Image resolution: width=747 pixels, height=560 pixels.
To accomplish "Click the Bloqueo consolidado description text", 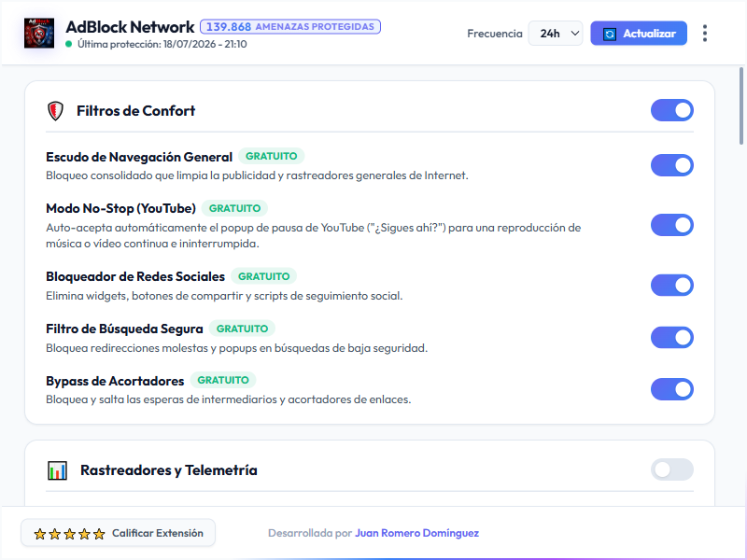I will point(258,175).
